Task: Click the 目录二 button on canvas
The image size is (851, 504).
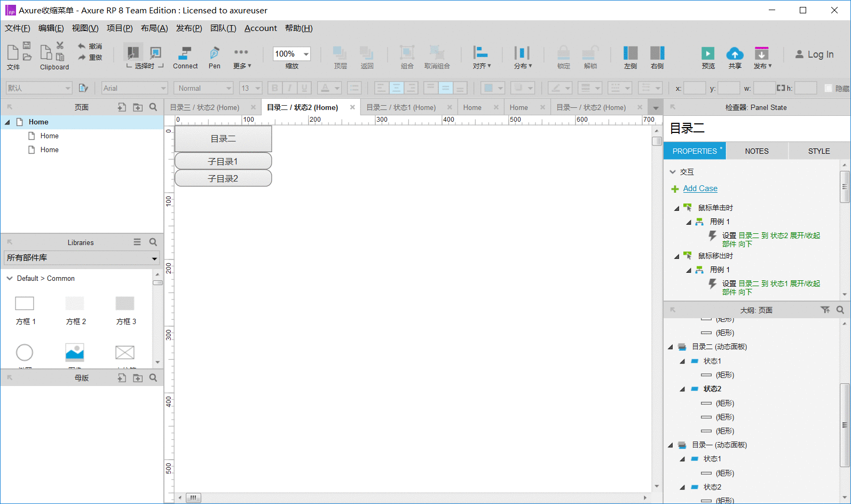Action: (223, 139)
